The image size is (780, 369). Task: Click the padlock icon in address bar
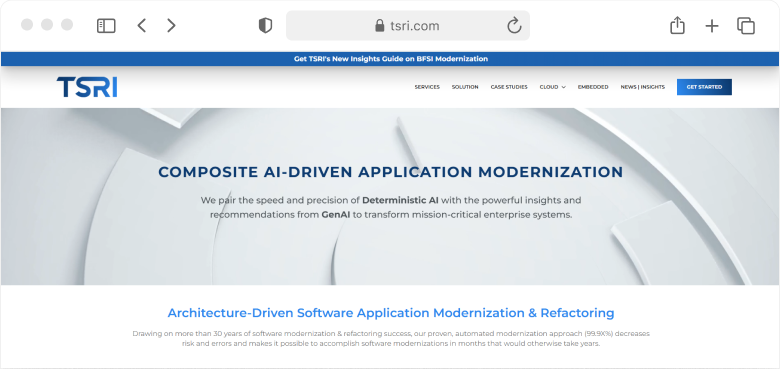point(380,25)
